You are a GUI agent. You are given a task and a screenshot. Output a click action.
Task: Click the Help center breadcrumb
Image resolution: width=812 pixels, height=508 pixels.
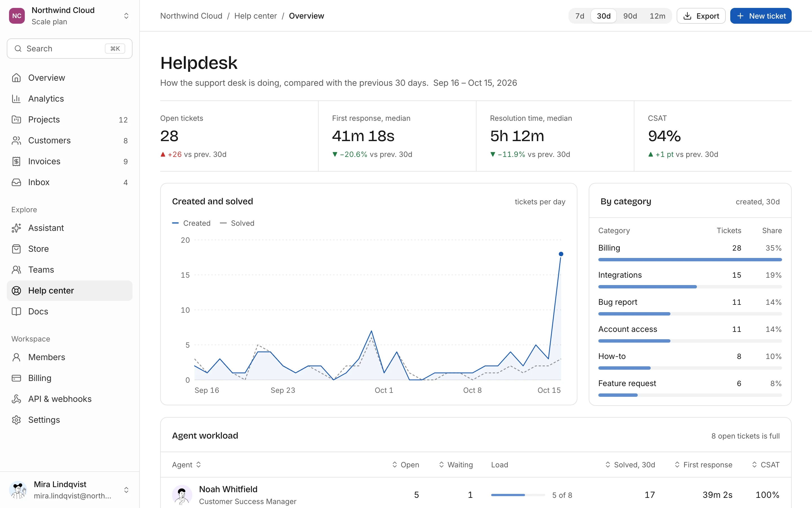(255, 16)
